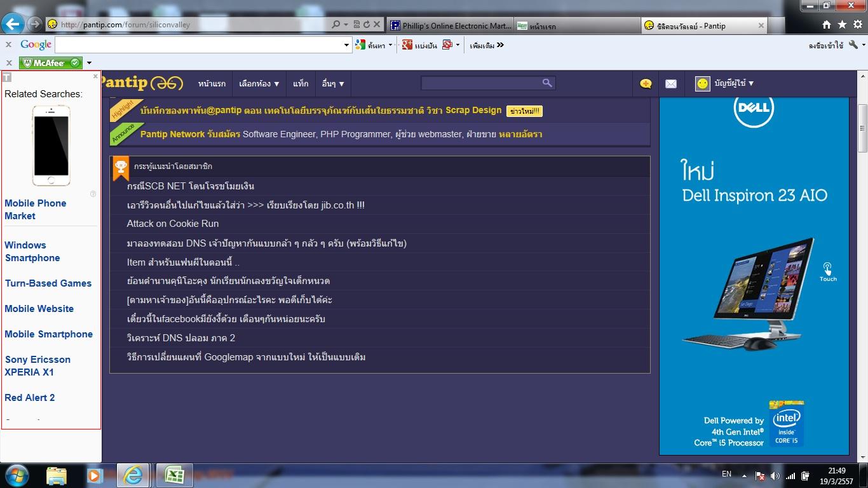Screen dimensions: 868x488
Task: Click the page vertical scrollbar thumb
Action: pyautogui.click(x=862, y=128)
